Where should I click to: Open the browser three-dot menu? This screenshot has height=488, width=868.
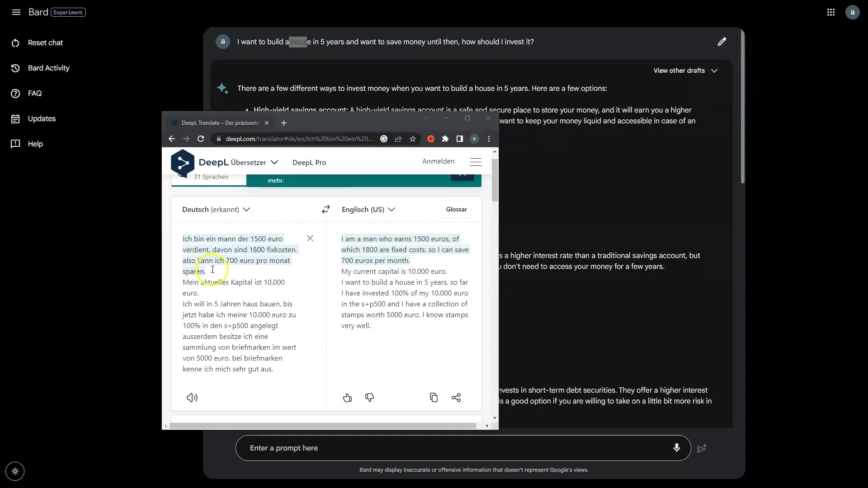489,139
